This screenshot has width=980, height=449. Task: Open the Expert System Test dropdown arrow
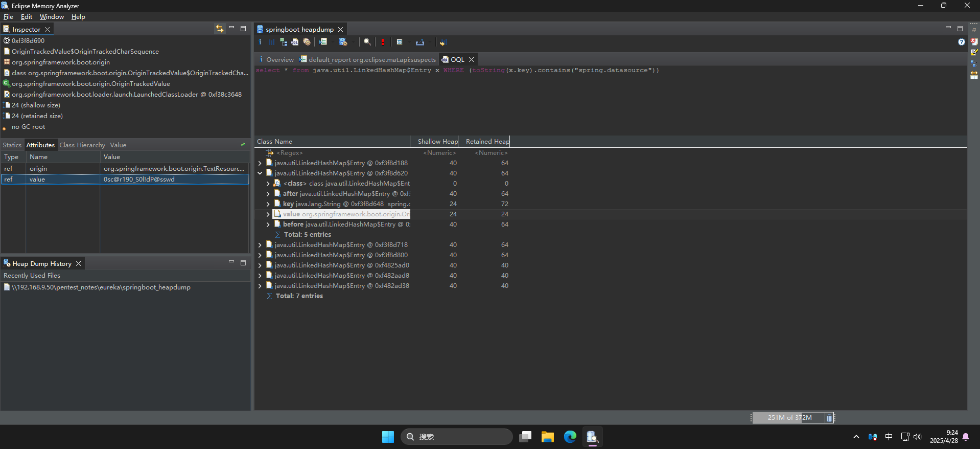pos(333,42)
